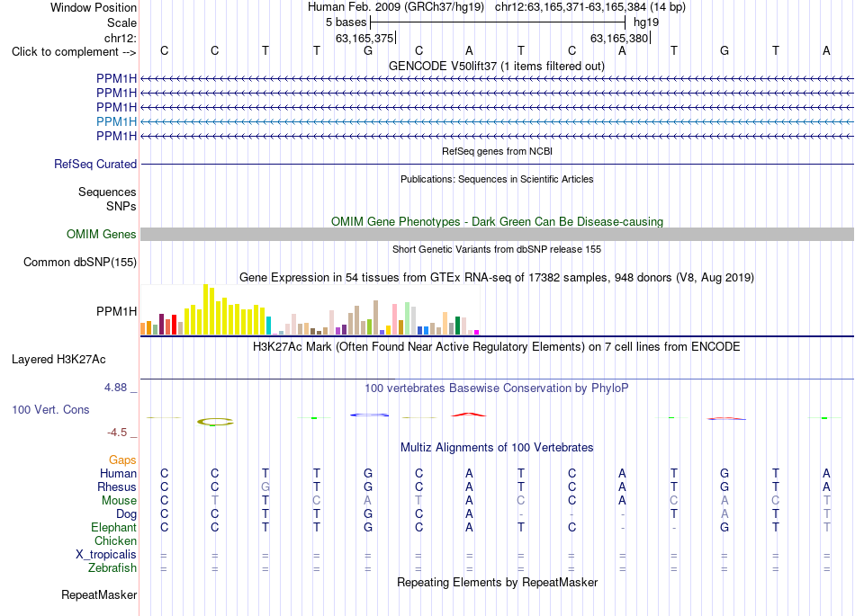
Task: Click the 63,165,375 coordinate marker
Action: (x=364, y=38)
